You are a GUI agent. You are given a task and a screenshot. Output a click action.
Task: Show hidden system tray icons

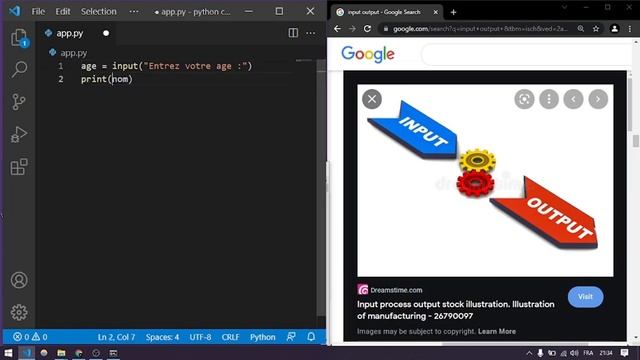click(529, 353)
